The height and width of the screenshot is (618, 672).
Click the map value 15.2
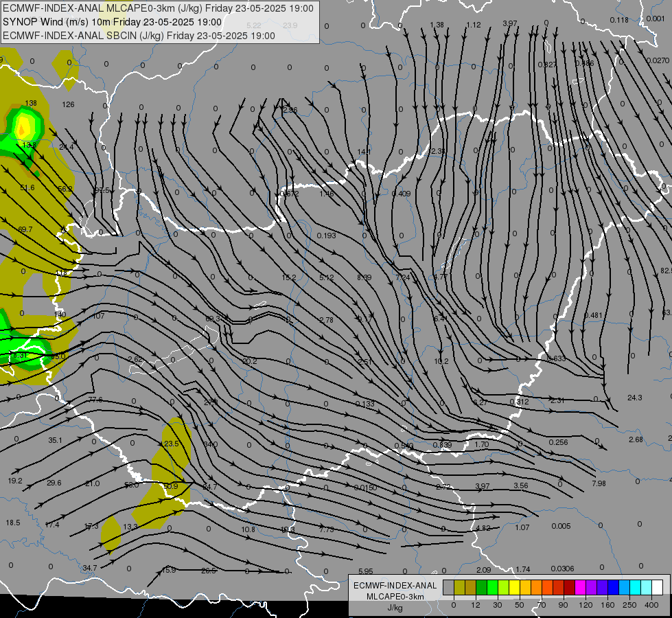[289, 277]
